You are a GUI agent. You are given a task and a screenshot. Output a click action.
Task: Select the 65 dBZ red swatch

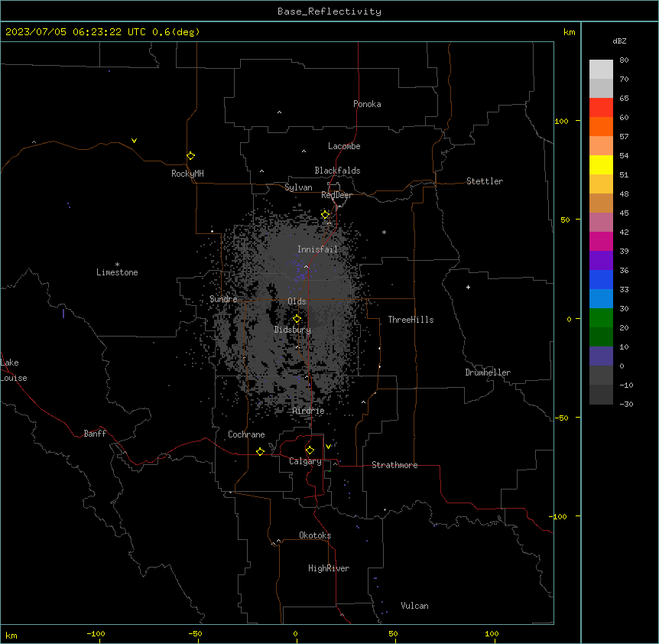[x=601, y=108]
